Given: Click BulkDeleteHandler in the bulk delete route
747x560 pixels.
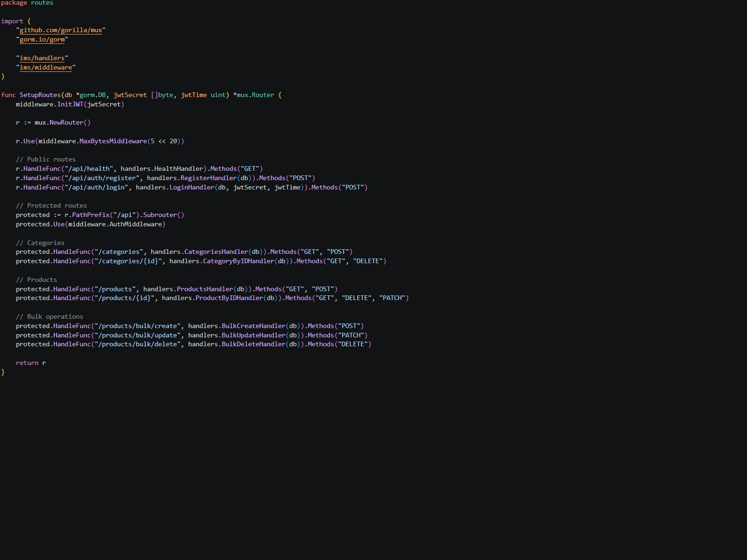Looking at the screenshot, I should pos(254,344).
